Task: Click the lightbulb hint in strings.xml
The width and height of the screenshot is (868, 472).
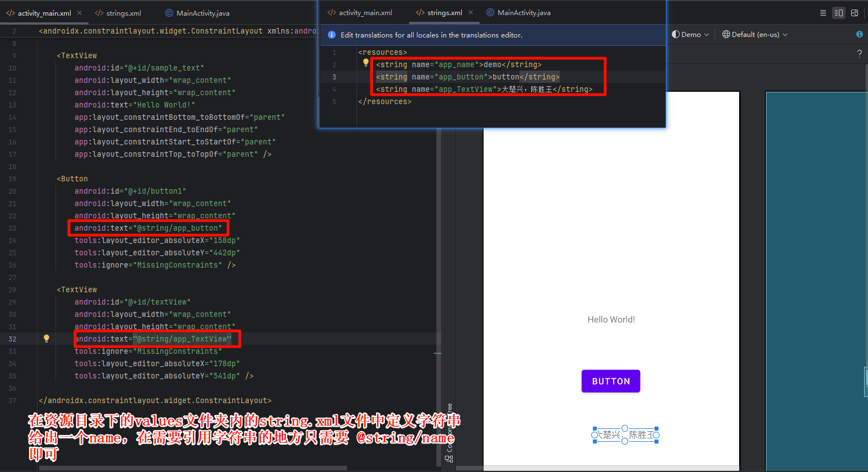Action: pyautogui.click(x=366, y=63)
